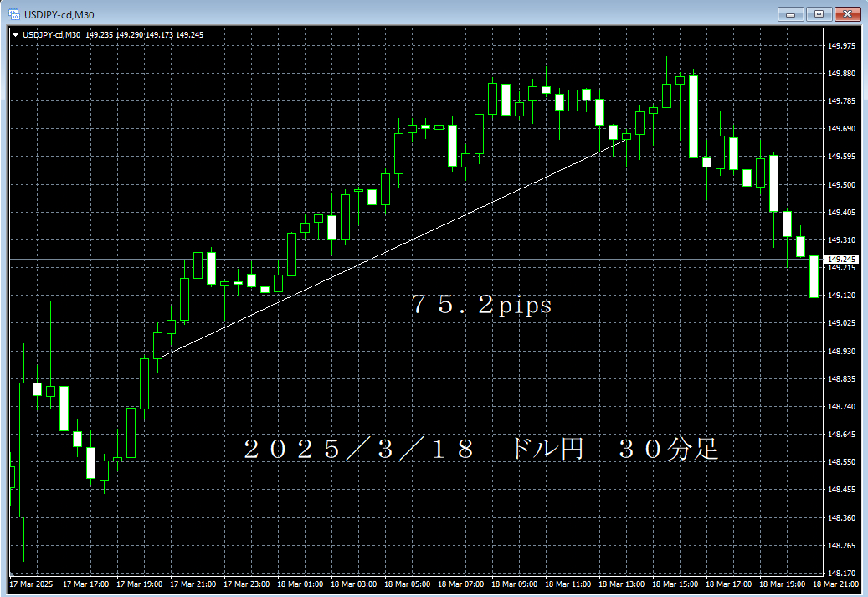Click the 17 Mar 2025 time axis label
The image size is (868, 597).
click(x=29, y=584)
